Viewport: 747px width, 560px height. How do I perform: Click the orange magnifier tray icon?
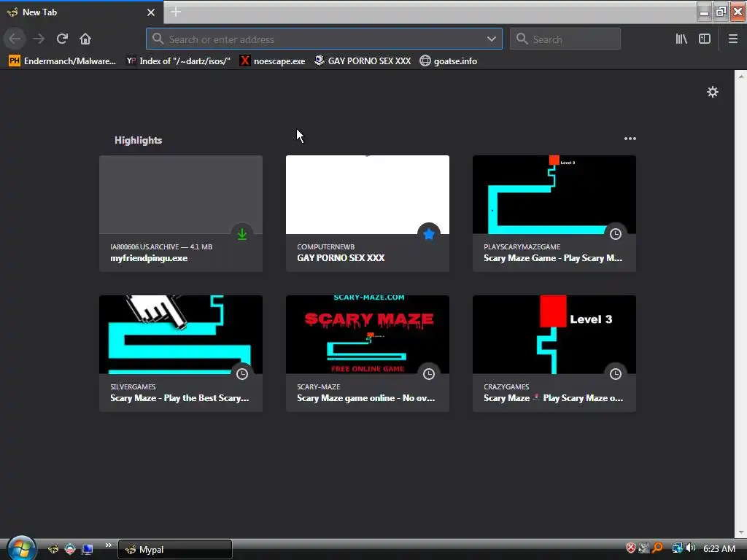click(x=657, y=548)
